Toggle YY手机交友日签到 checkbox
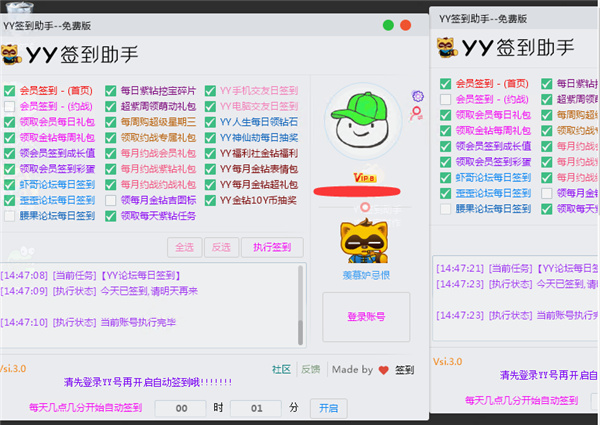Screen dimensions: 600x425 (x=210, y=91)
